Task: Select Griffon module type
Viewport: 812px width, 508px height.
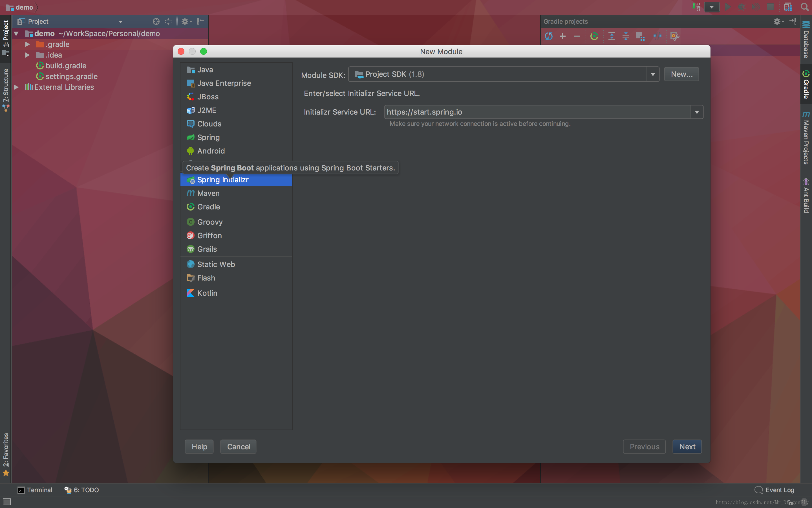Action: pos(236,236)
